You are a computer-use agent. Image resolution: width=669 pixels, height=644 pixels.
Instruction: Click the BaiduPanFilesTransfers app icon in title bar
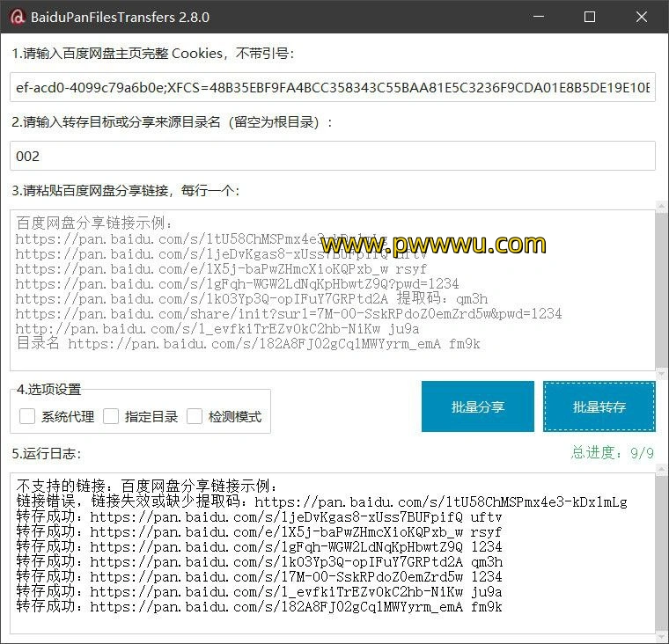[x=17, y=17]
